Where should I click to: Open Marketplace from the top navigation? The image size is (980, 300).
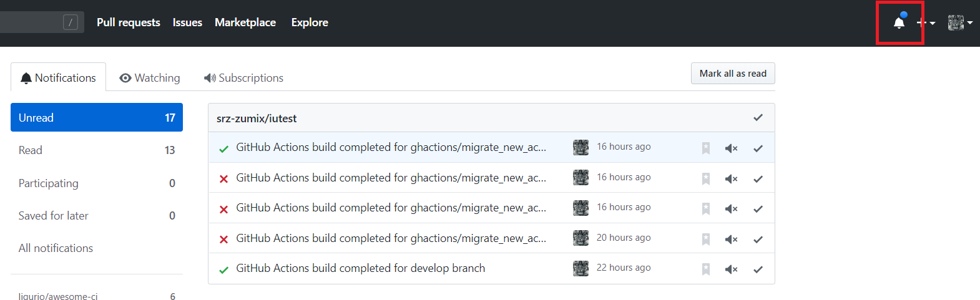pyautogui.click(x=245, y=22)
